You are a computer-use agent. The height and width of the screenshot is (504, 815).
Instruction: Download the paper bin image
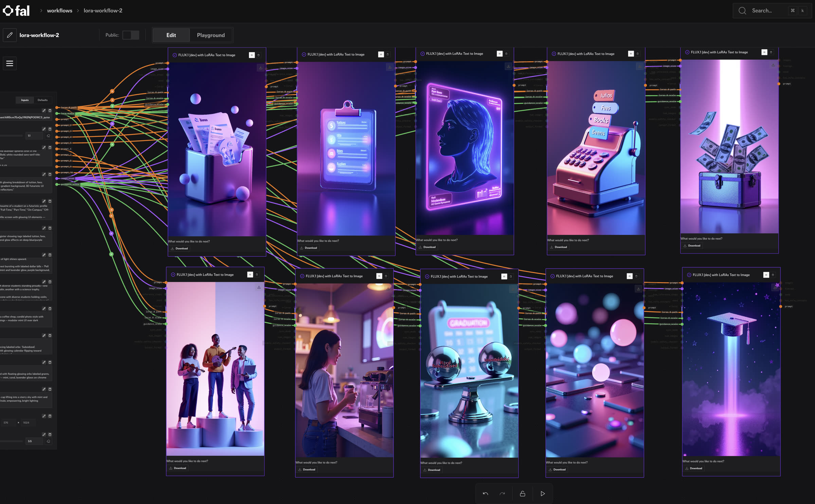(x=179, y=248)
